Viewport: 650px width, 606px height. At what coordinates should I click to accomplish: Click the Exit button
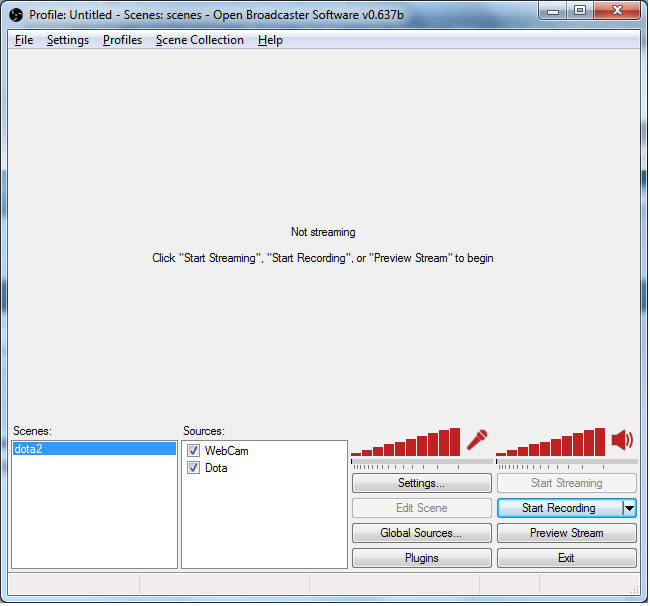click(567, 559)
